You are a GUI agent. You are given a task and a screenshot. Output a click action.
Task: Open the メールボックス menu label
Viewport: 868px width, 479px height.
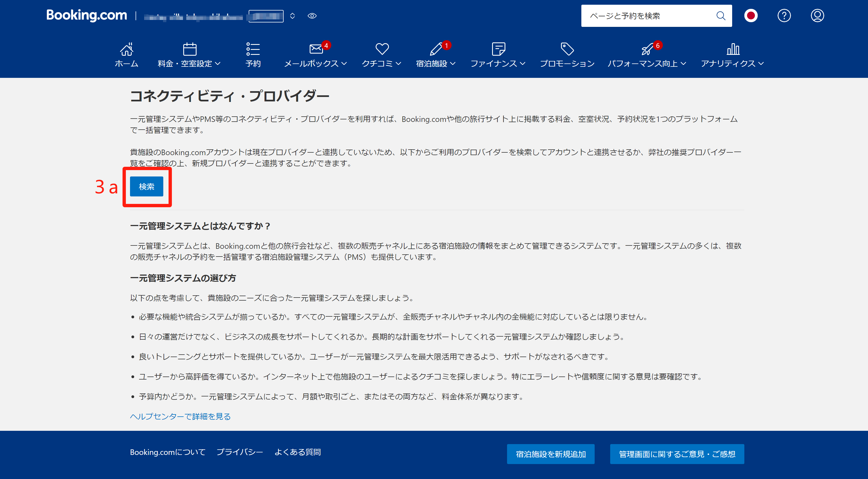click(x=311, y=64)
